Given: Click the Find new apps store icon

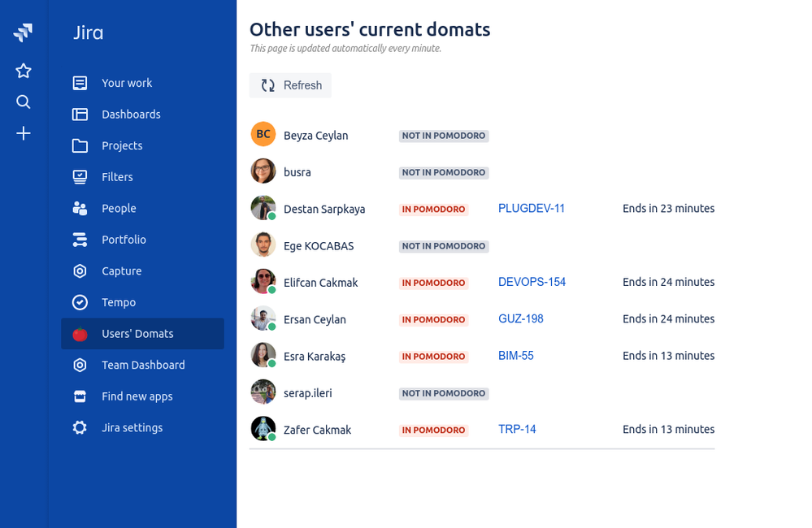Looking at the screenshot, I should click(80, 396).
